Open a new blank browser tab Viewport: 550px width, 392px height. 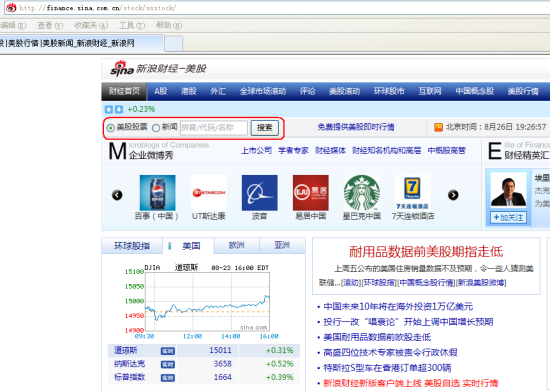pos(174,44)
